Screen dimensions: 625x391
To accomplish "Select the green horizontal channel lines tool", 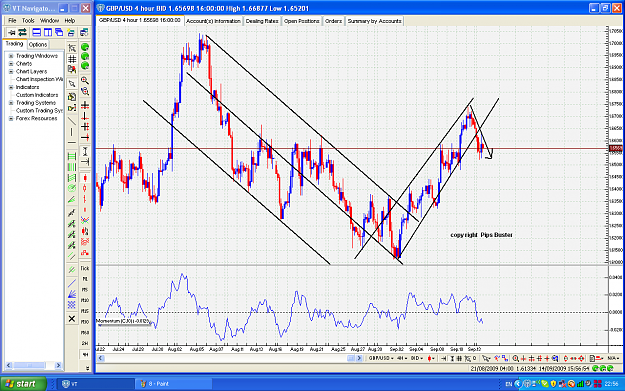I will coord(72,156).
